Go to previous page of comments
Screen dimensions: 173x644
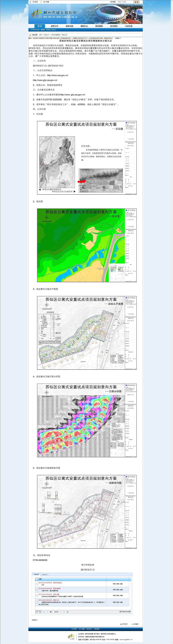coord(47,612)
